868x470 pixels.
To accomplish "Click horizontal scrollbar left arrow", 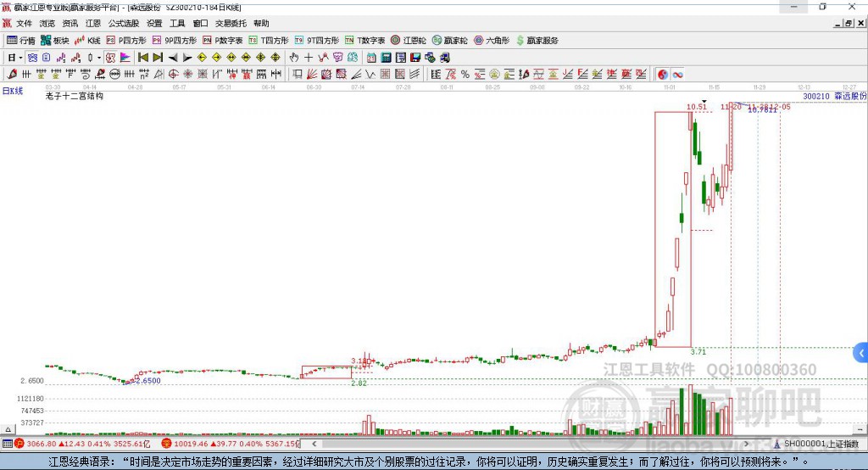I will 314,444.
